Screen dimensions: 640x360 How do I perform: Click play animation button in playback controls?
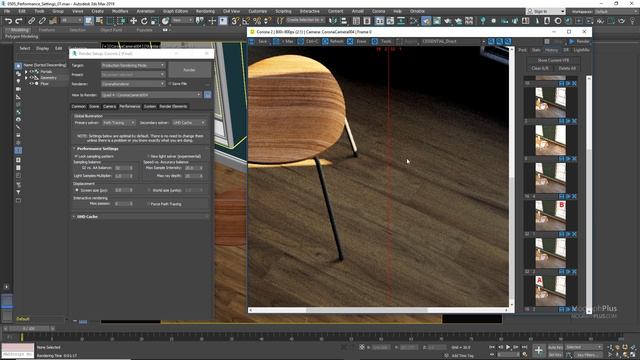508,347
